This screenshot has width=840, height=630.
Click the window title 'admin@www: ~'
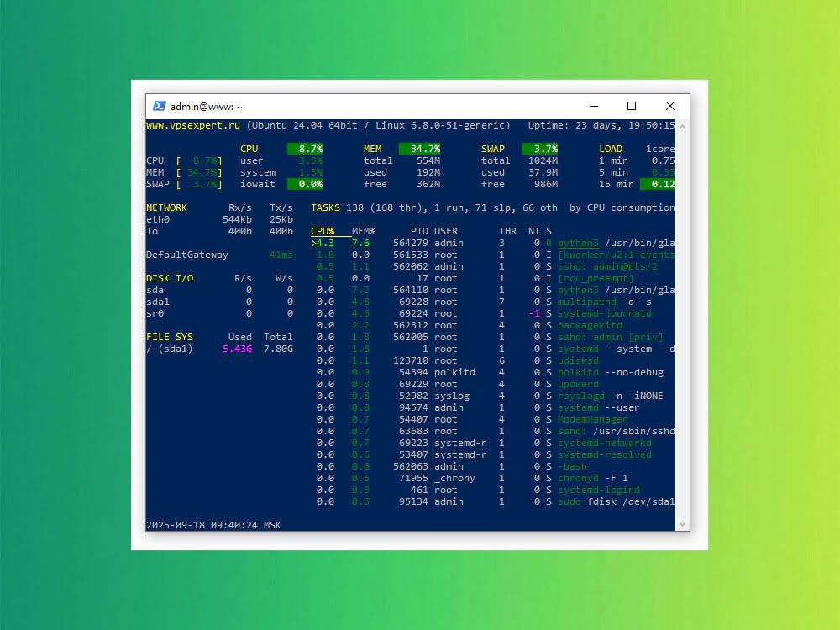pyautogui.click(x=207, y=107)
